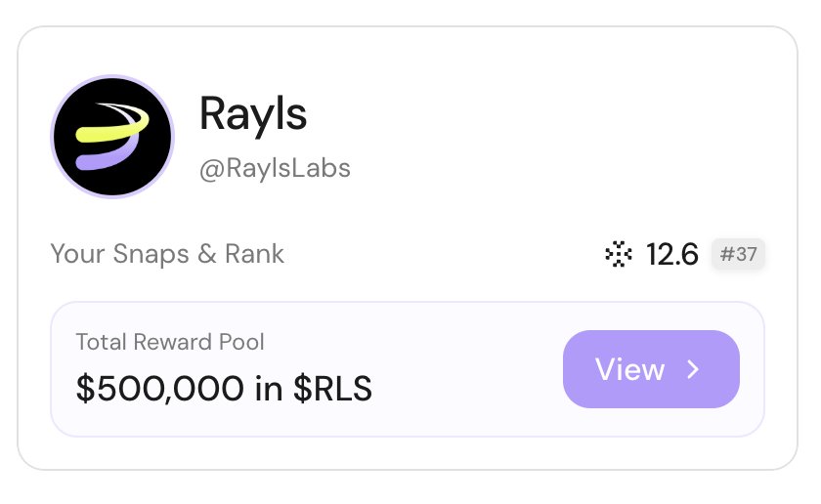Click the dotted Snaps icon
The width and height of the screenshot is (821, 504).
(x=619, y=255)
